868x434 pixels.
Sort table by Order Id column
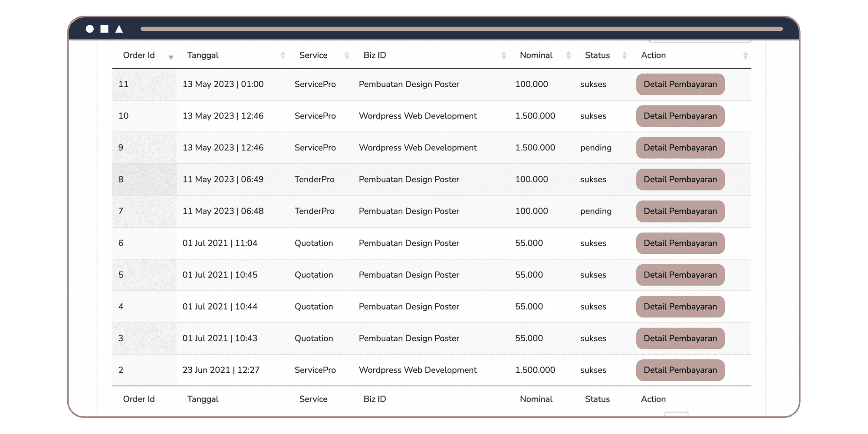click(171, 56)
